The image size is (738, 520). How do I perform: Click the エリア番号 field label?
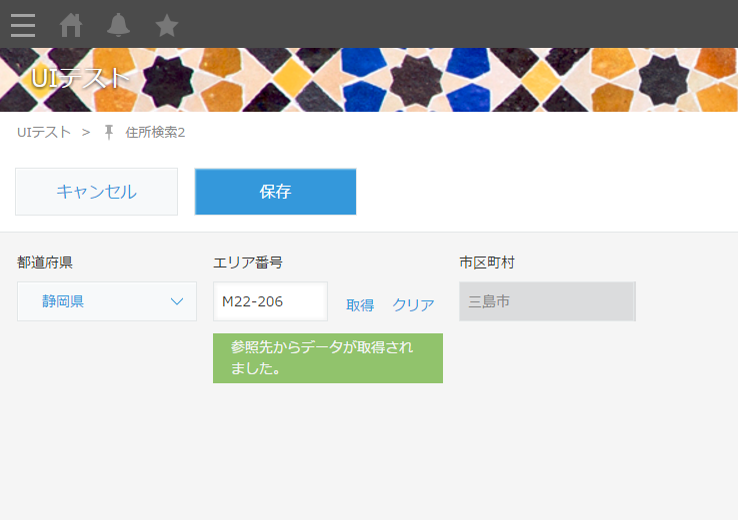pyautogui.click(x=248, y=262)
